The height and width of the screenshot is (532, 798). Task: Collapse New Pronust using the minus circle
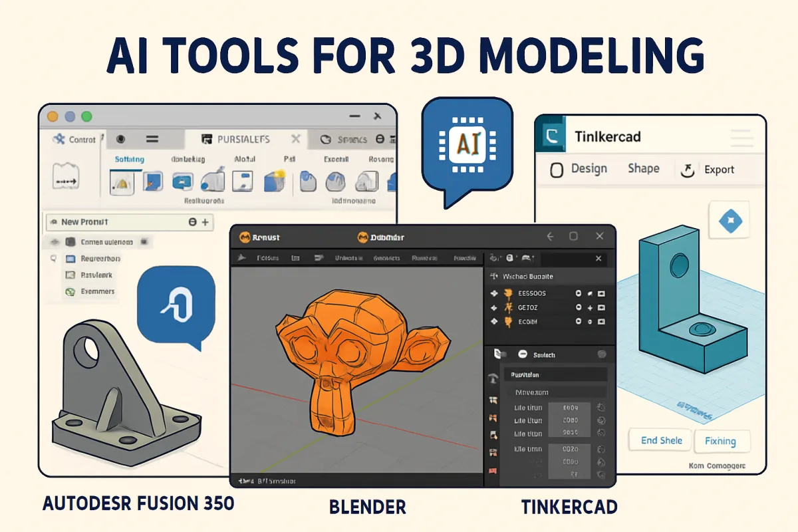coord(192,222)
